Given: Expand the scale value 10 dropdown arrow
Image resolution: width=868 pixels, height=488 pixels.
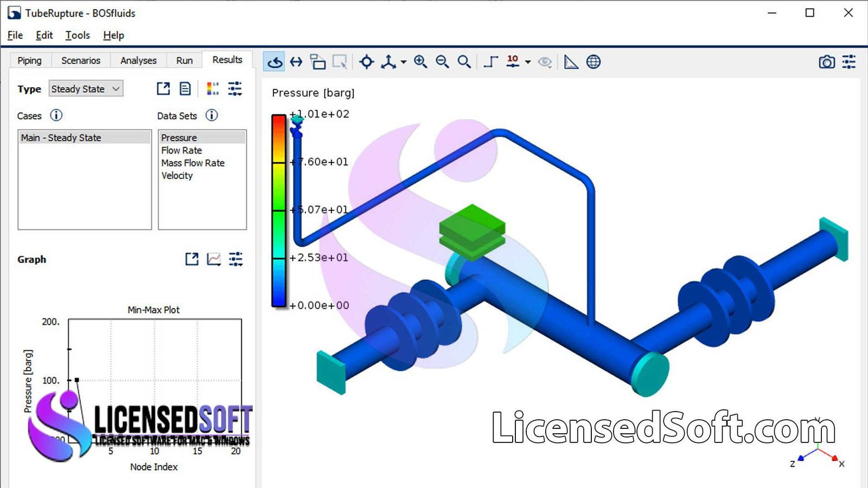Looking at the screenshot, I should pyautogui.click(x=528, y=62).
